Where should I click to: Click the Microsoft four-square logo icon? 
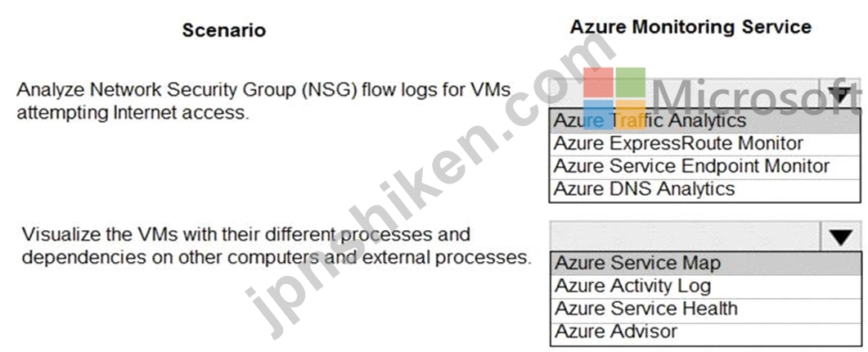614,99
